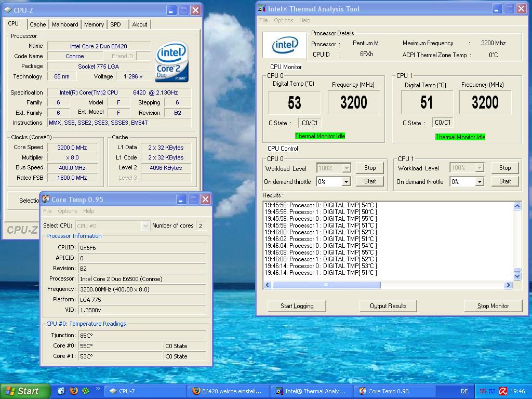Open the Windows Start menu
The height and width of the screenshot is (399, 532).
click(x=25, y=391)
